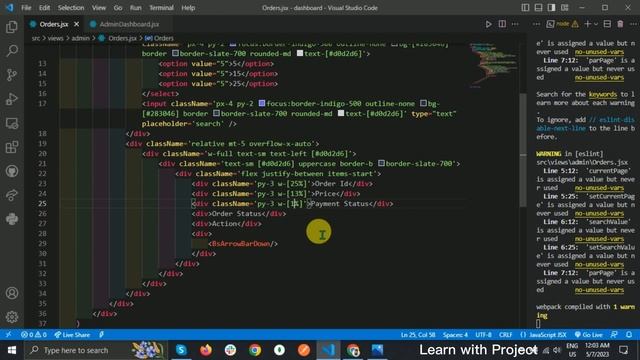640x360 pixels.
Task: Open Windows action center notifications
Action: [x=624, y=350]
